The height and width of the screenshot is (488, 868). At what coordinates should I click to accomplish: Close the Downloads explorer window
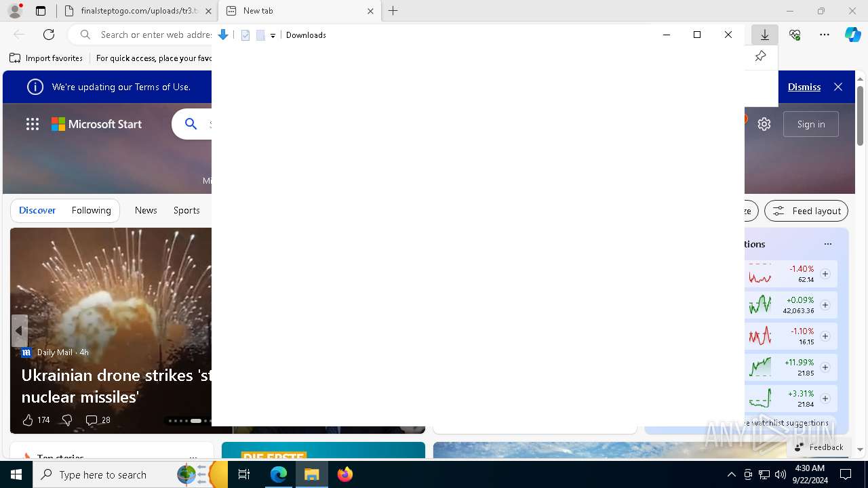728,35
